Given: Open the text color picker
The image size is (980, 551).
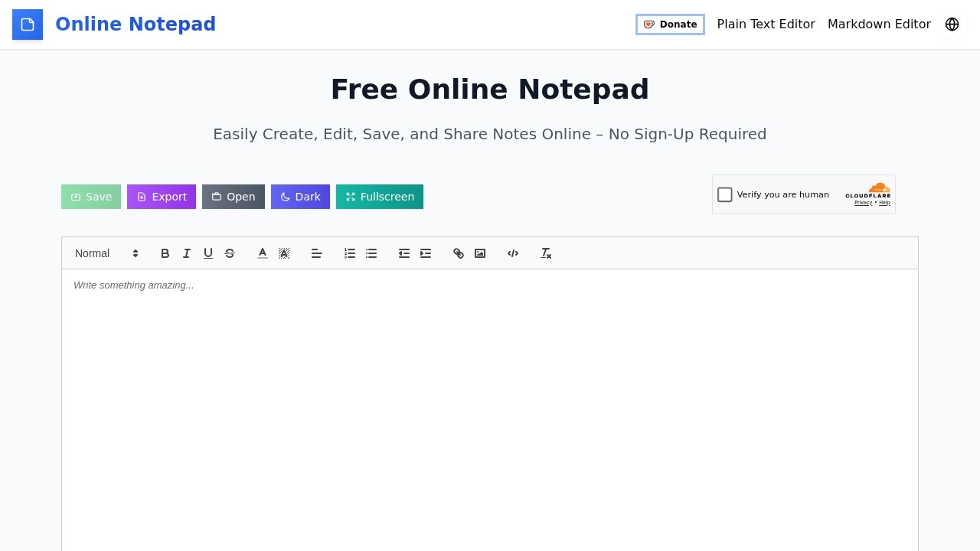Looking at the screenshot, I should coord(263,253).
